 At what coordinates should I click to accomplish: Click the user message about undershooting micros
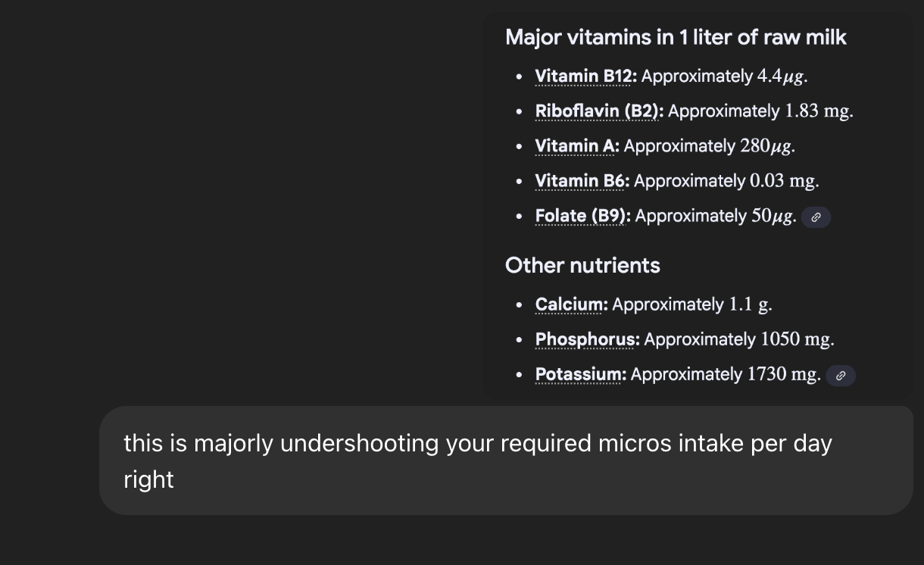coord(477,460)
